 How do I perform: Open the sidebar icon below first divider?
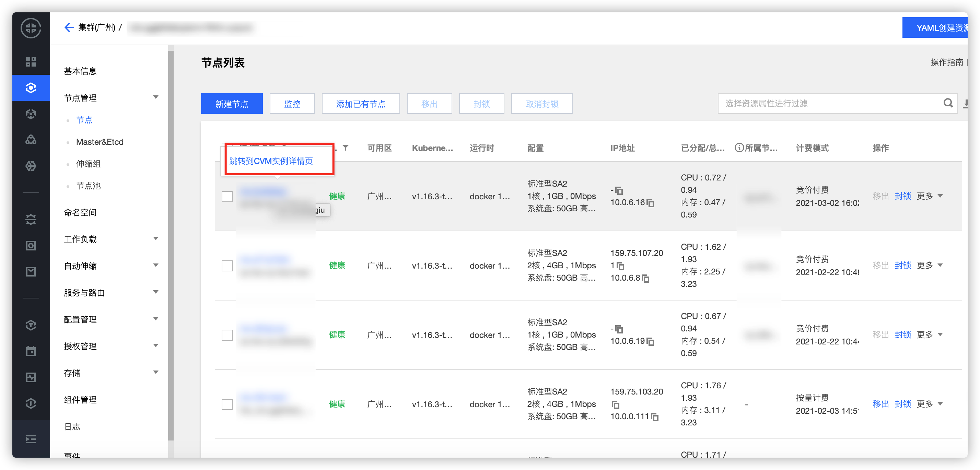click(x=31, y=220)
